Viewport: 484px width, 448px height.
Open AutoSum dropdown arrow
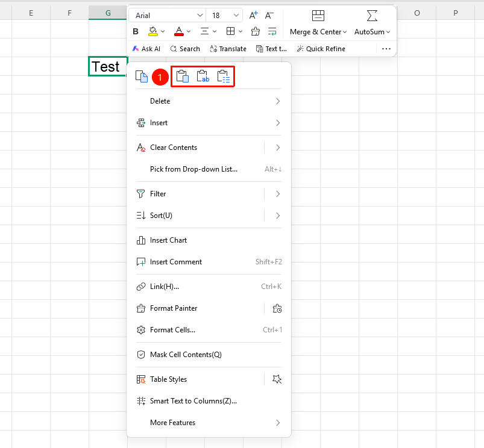tap(388, 32)
